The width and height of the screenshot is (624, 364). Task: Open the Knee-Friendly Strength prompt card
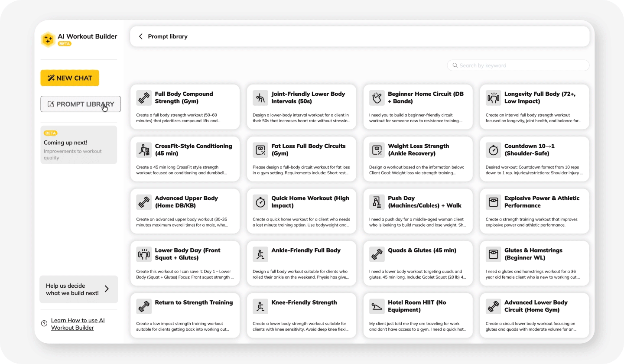(302, 315)
